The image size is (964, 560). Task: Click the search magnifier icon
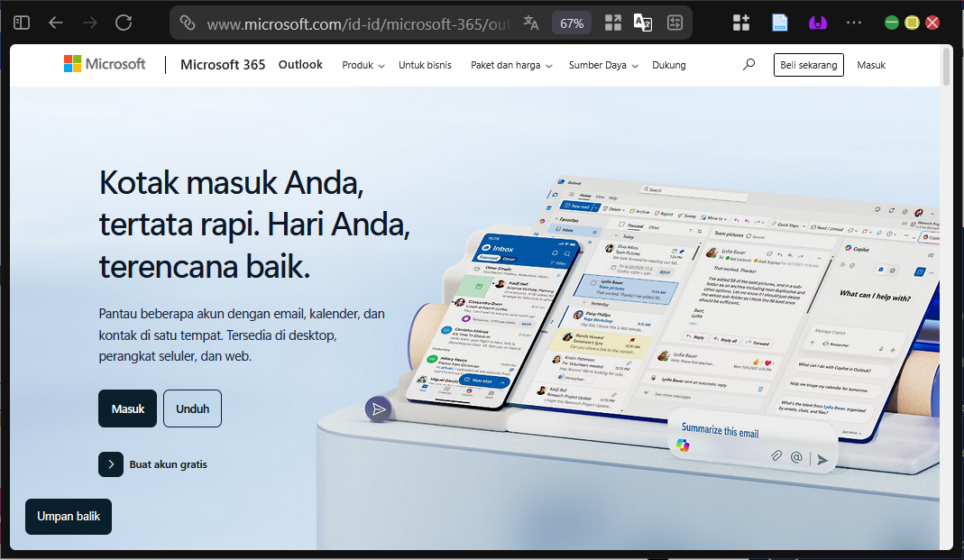[x=748, y=65]
